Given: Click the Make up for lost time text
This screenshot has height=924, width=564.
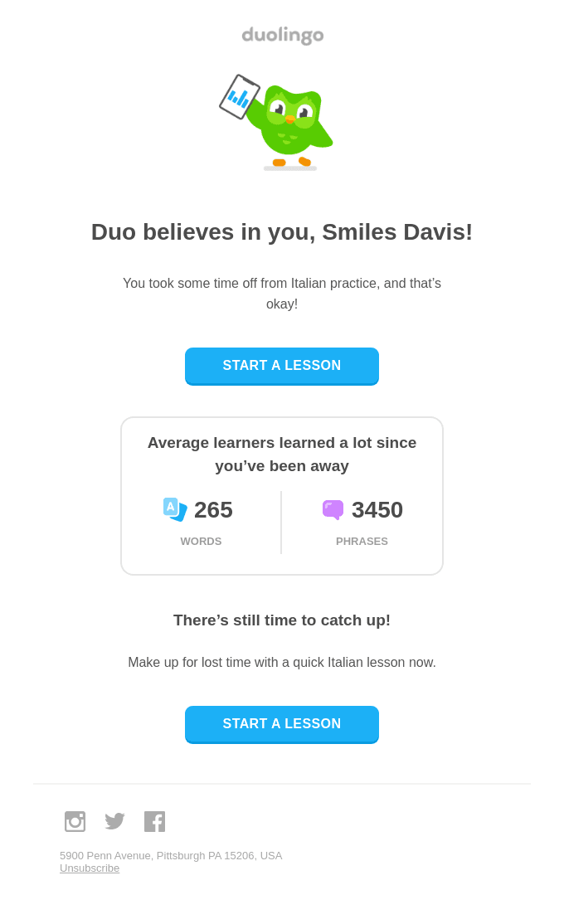Looking at the screenshot, I should [282, 663].
